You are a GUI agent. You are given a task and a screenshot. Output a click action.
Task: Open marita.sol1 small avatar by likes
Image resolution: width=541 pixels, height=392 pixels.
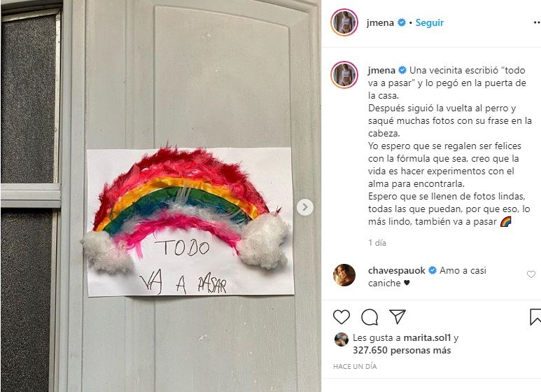[x=342, y=339]
